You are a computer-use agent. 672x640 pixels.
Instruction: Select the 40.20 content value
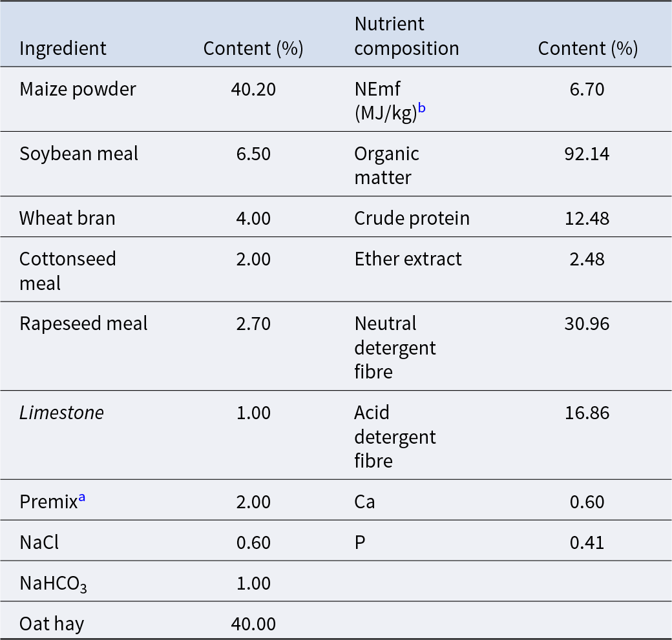click(x=253, y=88)
